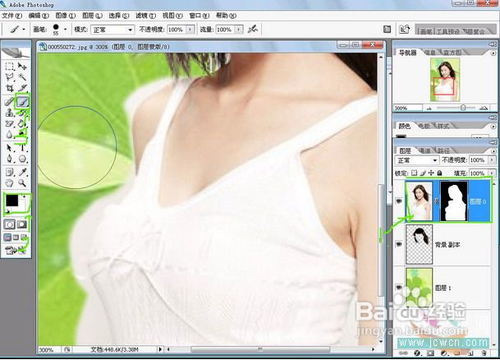Select the Zoom magnifier tool
Viewport: 500px width, 360px height.
[22, 183]
